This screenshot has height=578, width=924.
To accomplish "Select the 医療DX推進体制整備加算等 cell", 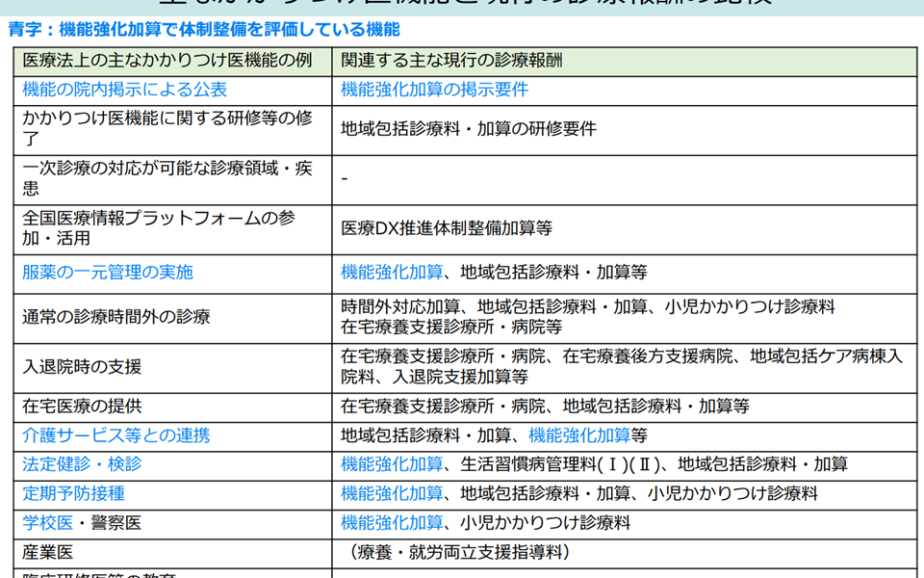I will [447, 228].
